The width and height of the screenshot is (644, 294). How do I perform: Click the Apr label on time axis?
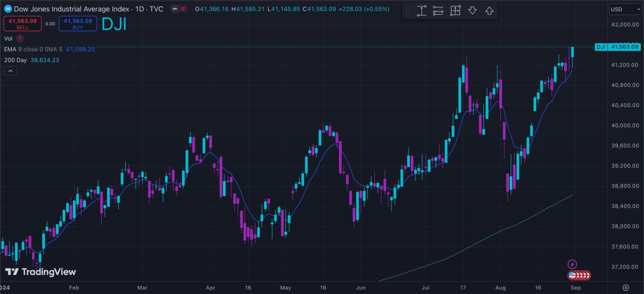(x=210, y=288)
